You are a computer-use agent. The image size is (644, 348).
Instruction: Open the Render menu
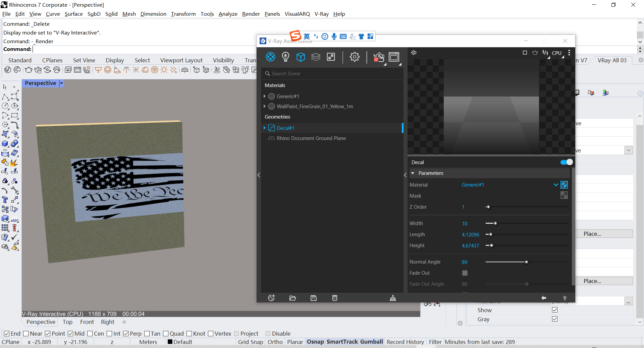[251, 14]
